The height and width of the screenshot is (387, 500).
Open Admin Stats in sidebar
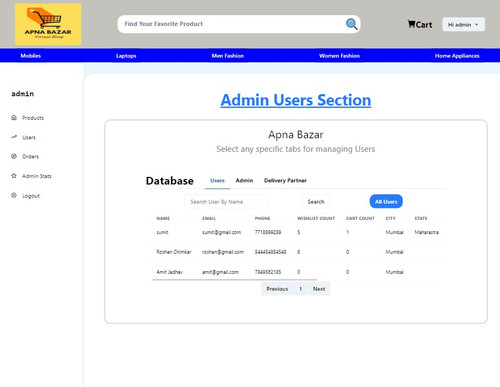click(x=37, y=176)
